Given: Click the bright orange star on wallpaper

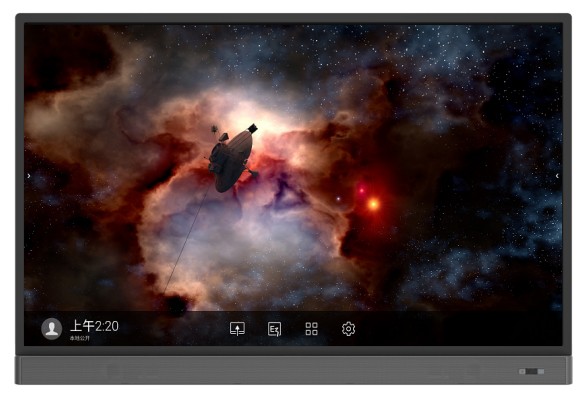Looking at the screenshot, I should (x=373, y=204).
